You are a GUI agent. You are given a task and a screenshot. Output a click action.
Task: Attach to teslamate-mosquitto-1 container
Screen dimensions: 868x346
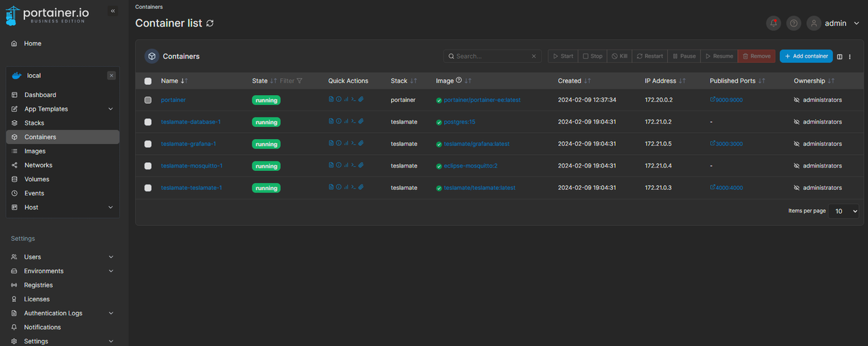tap(361, 165)
